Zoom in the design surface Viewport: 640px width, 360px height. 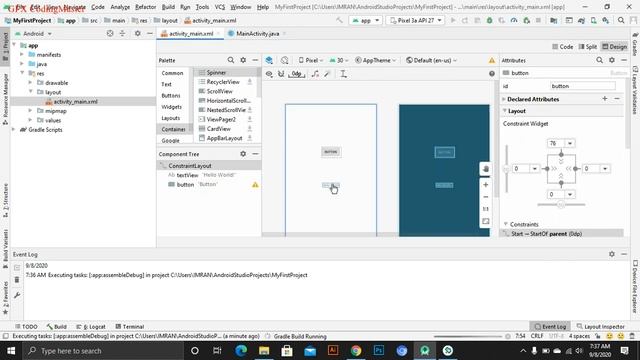486,185
